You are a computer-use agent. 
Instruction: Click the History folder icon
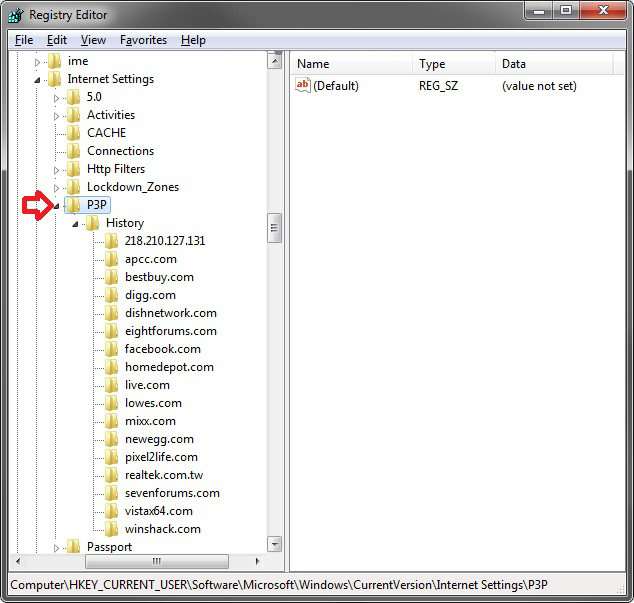[93, 223]
